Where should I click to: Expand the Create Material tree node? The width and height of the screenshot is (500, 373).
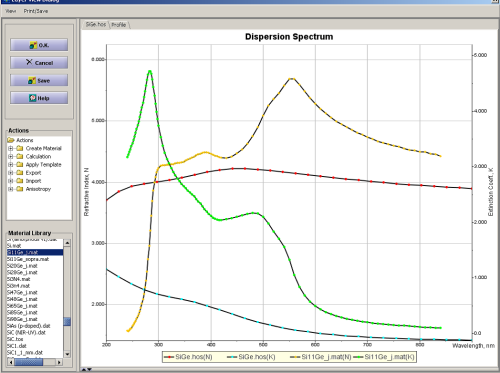pos(10,148)
